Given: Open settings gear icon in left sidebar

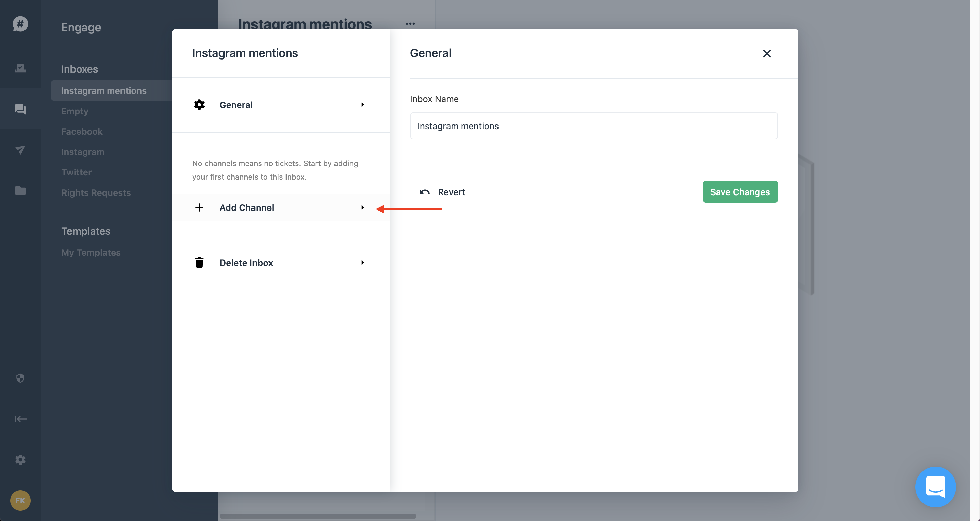Looking at the screenshot, I should pyautogui.click(x=20, y=459).
